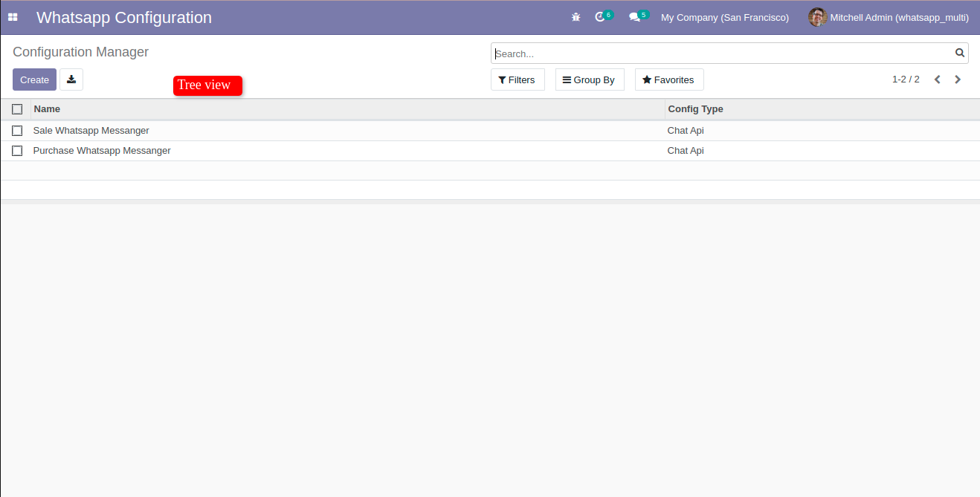
Task: Click Chat Api in Sale Whatsapp Messanger row
Action: 686,131
